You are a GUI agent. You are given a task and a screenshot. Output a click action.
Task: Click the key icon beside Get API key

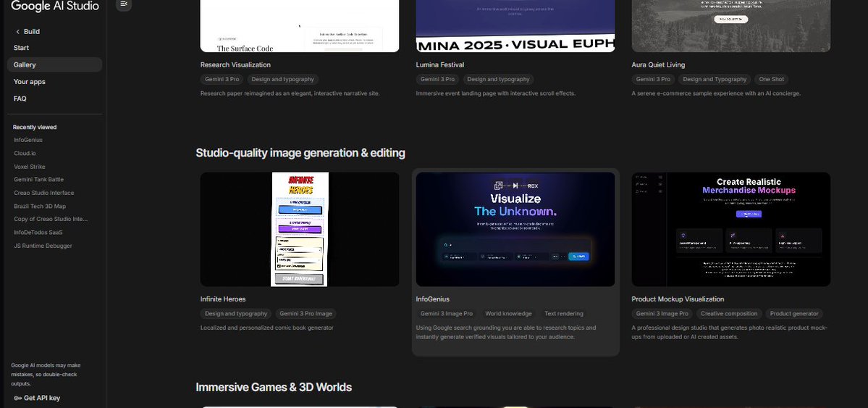pyautogui.click(x=17, y=398)
